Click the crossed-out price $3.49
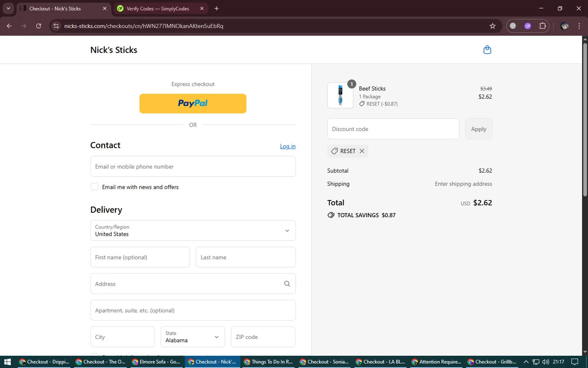This screenshot has height=368, width=588. coord(486,89)
